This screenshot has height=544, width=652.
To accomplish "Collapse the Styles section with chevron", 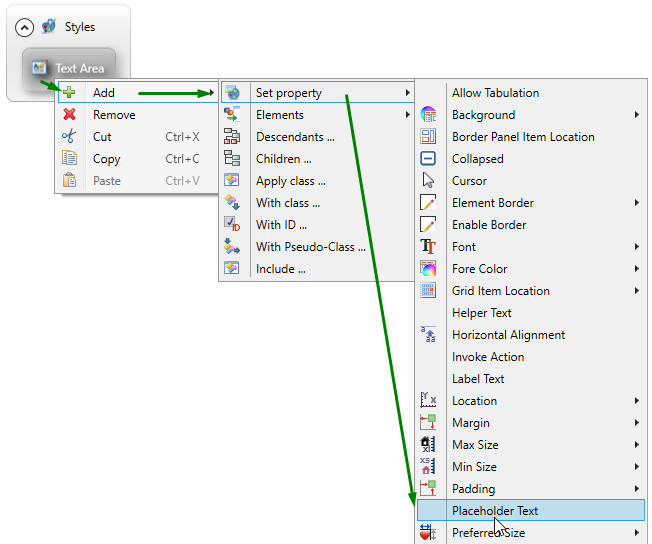I will pyautogui.click(x=25, y=28).
